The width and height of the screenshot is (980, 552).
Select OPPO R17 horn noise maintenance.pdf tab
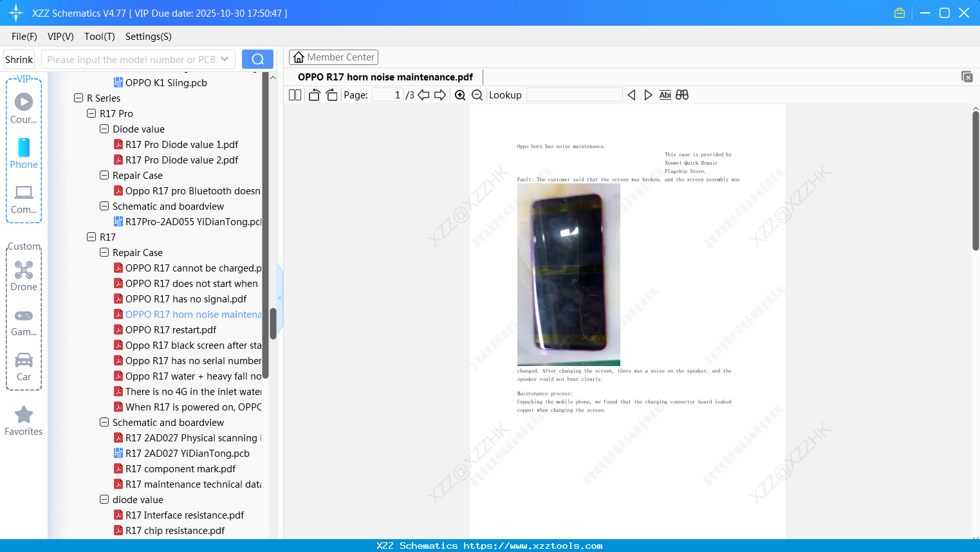pos(385,77)
